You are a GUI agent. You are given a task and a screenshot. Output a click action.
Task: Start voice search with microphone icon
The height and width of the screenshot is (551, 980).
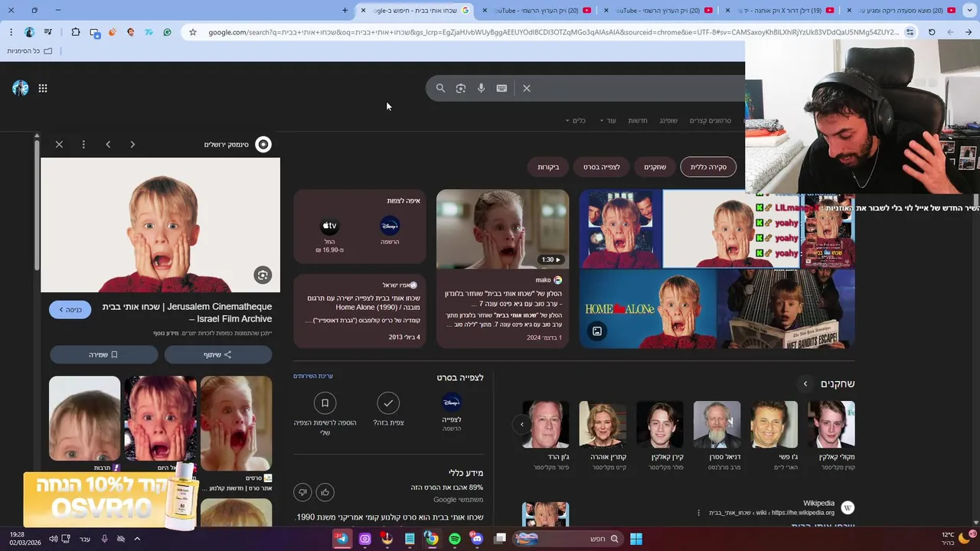[x=481, y=88]
